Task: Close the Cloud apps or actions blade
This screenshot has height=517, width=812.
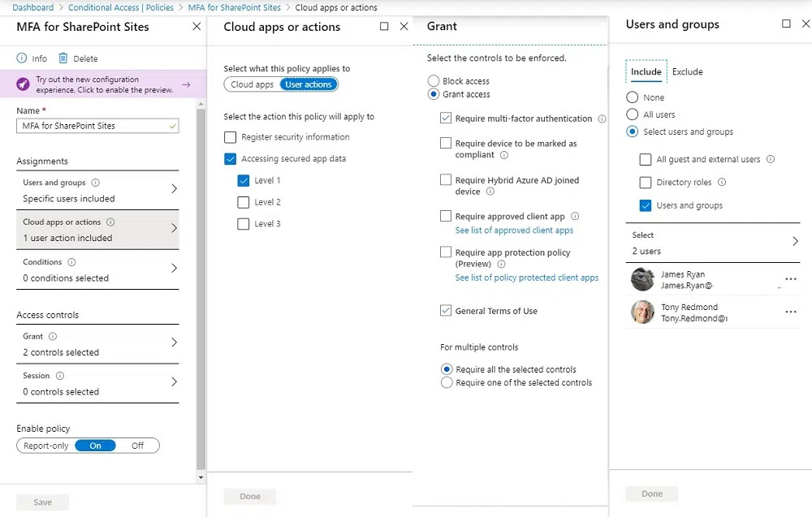Action: (404, 27)
